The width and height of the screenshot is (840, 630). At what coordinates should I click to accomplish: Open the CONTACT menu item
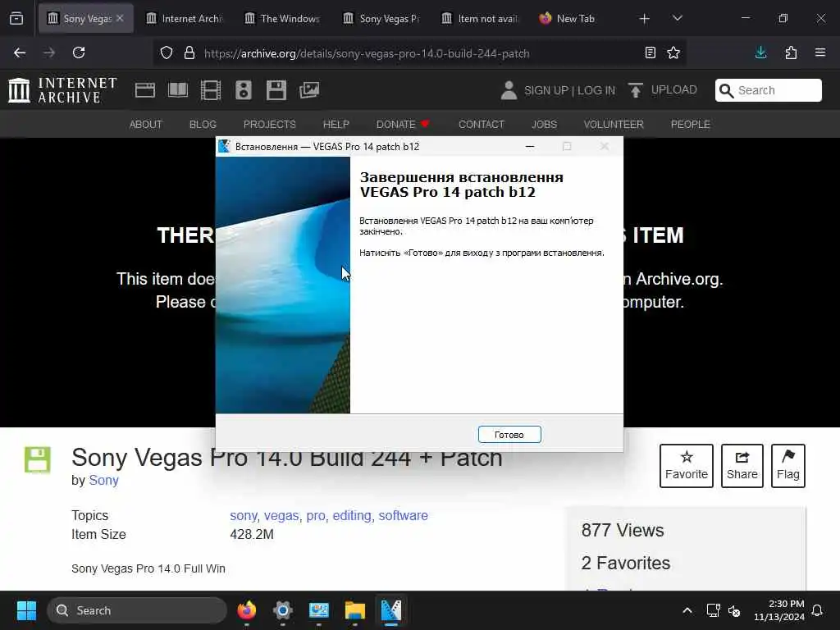pyautogui.click(x=481, y=125)
